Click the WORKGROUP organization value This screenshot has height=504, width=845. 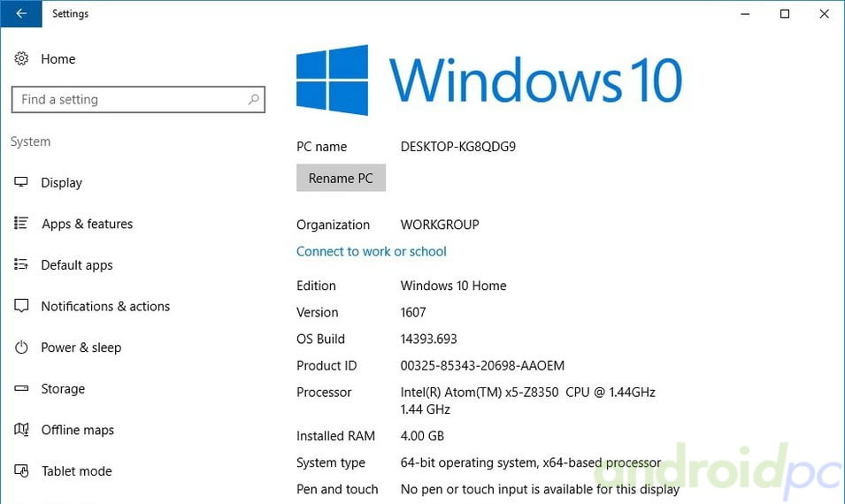[x=440, y=225]
